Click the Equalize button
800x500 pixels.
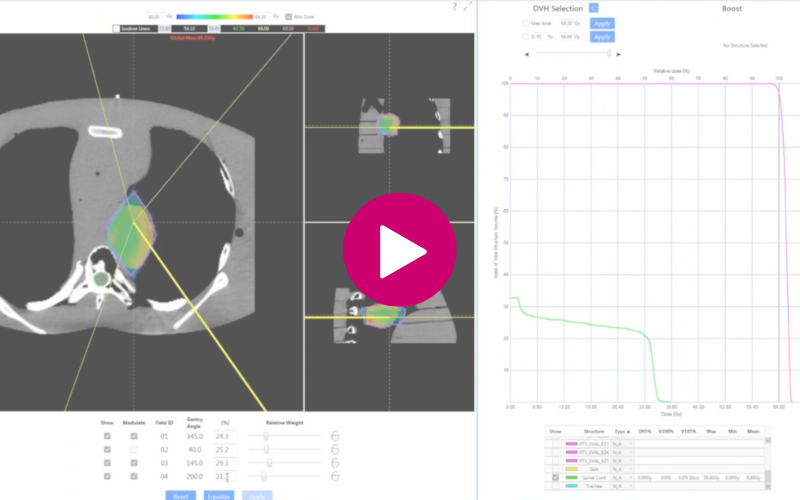click(x=217, y=495)
